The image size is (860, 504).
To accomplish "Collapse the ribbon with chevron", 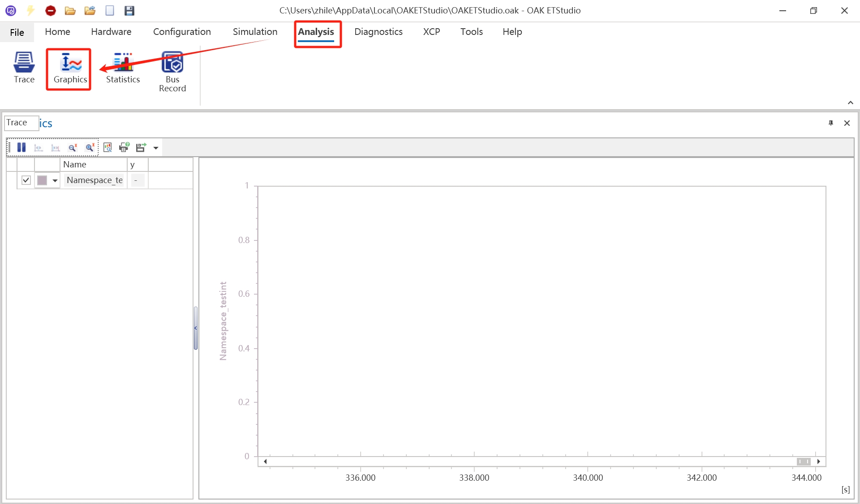I will click(850, 103).
